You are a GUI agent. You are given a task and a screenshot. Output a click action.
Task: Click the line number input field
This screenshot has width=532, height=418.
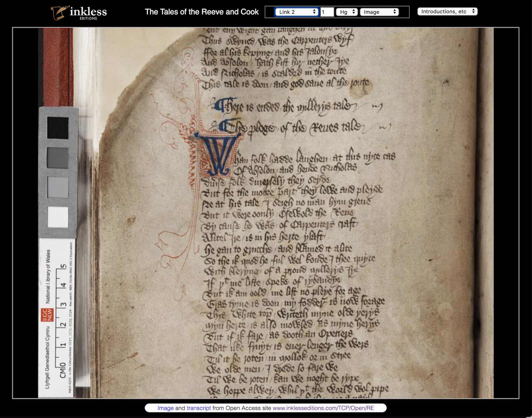point(327,12)
